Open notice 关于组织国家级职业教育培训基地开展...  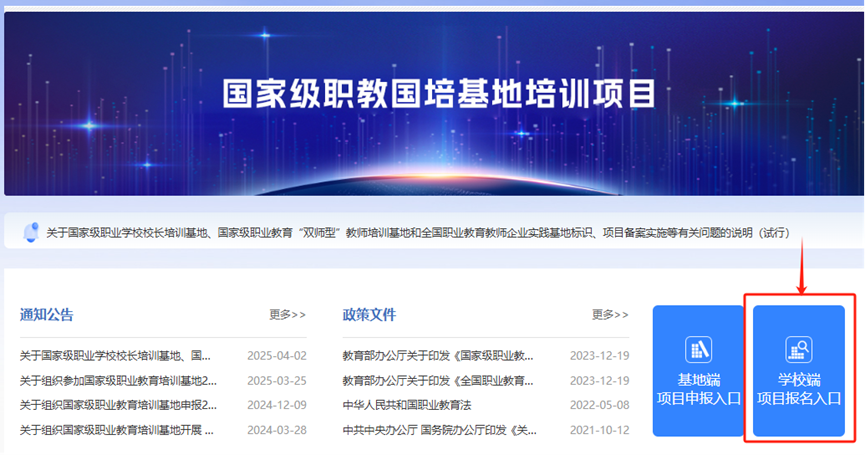click(x=117, y=430)
